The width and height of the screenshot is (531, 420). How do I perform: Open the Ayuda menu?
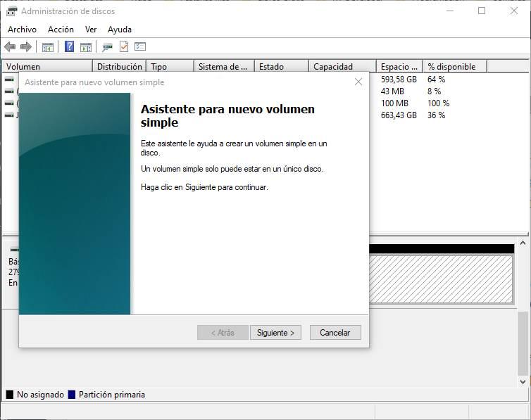[120, 30]
